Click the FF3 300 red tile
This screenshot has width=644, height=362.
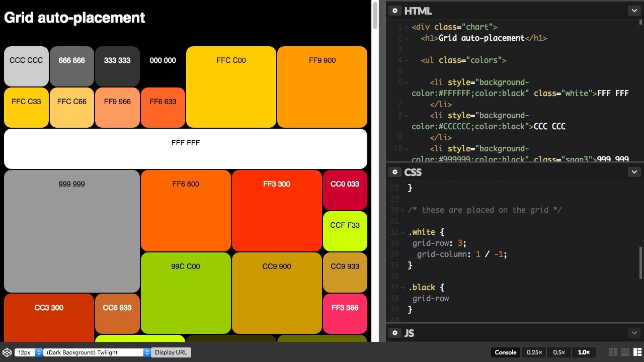(x=277, y=211)
